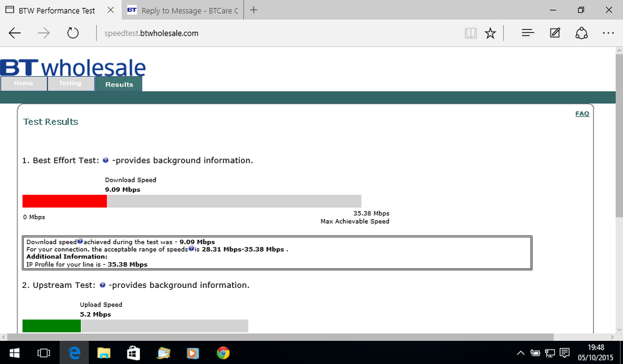The height and width of the screenshot is (364, 623).
Task: Click the battery power tray icon
Action: 535,353
